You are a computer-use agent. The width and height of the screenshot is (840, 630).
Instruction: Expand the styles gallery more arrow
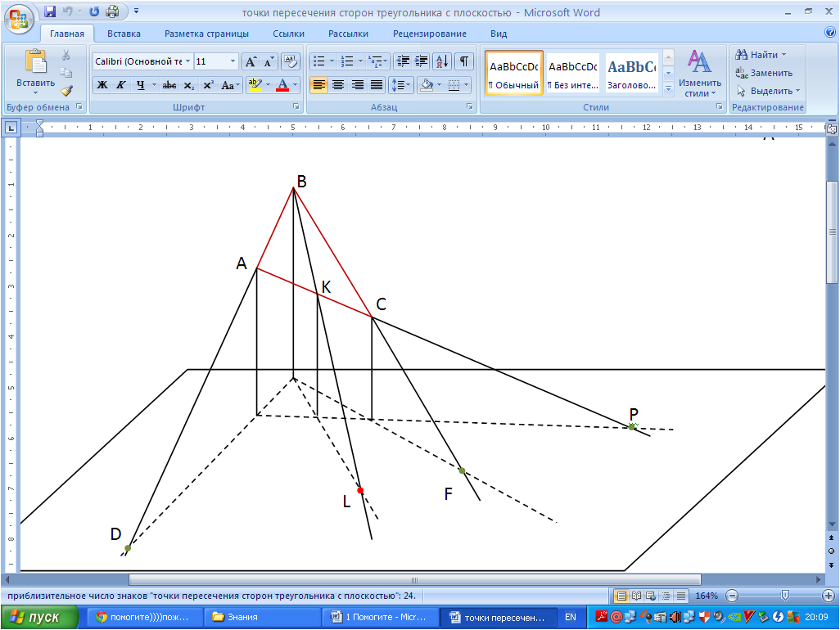pyautogui.click(x=668, y=89)
